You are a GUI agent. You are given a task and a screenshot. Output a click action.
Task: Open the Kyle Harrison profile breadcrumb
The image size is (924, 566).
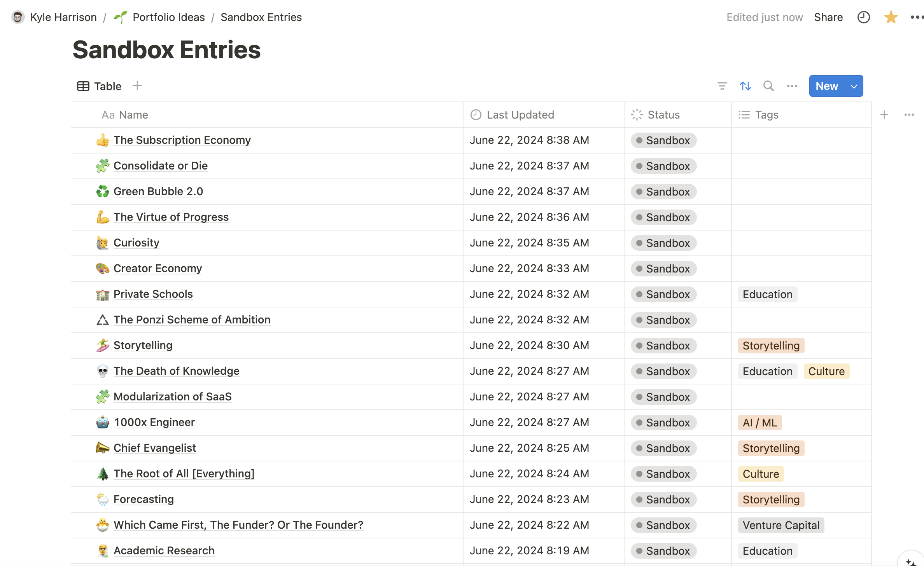tap(63, 17)
